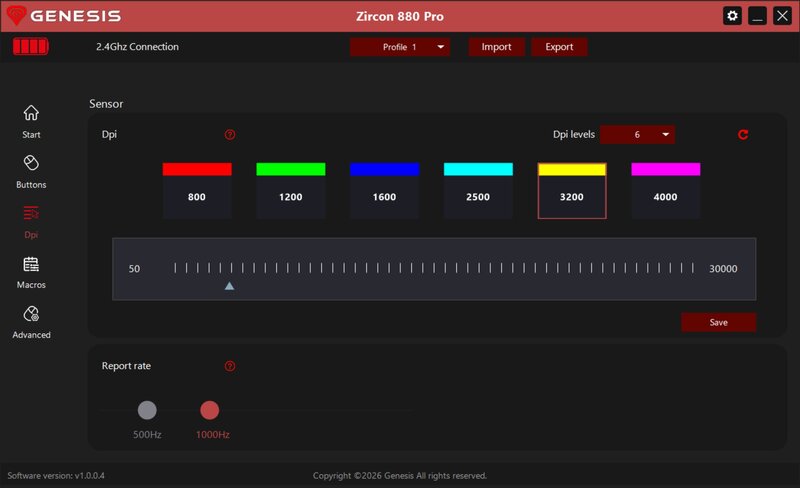Viewport: 800px width, 488px height.
Task: Click the blue color swatch above 1600
Action: pyautogui.click(x=385, y=169)
